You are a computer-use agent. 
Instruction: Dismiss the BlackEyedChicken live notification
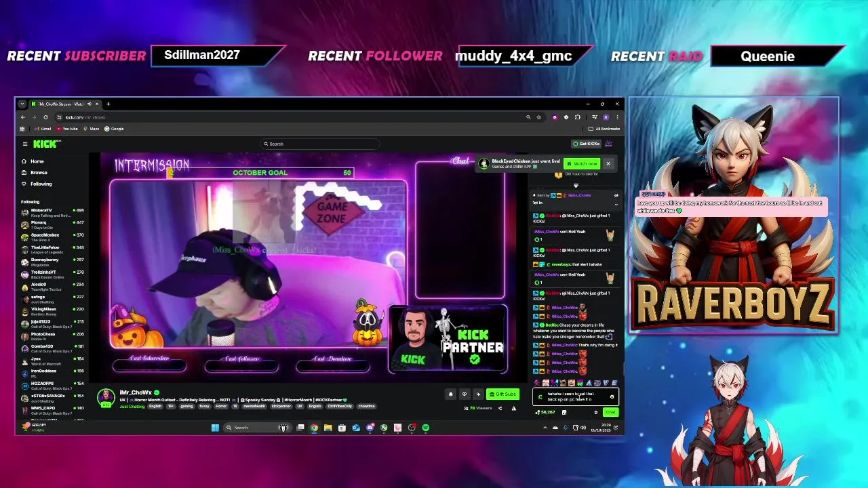(608, 163)
